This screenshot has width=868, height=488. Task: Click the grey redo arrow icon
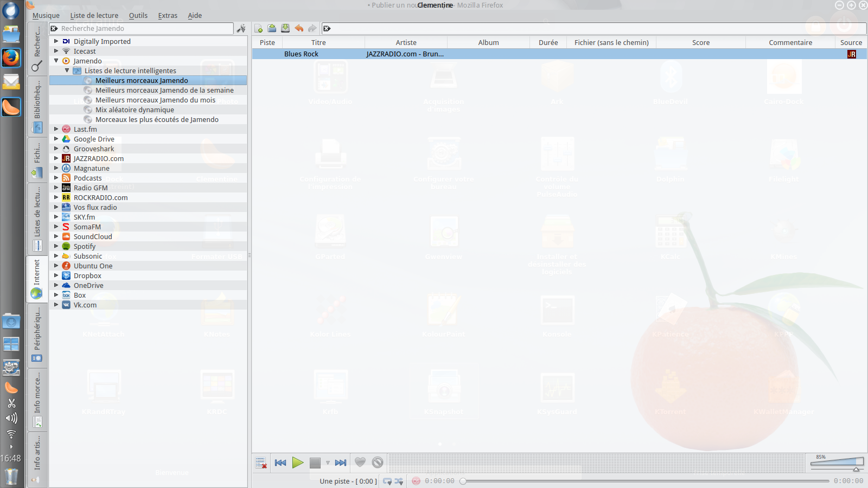[x=312, y=29]
